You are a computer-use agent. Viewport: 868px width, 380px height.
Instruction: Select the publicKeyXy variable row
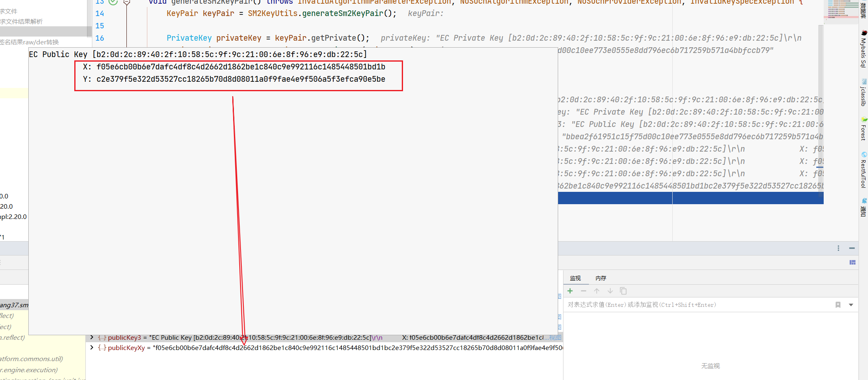click(324, 348)
